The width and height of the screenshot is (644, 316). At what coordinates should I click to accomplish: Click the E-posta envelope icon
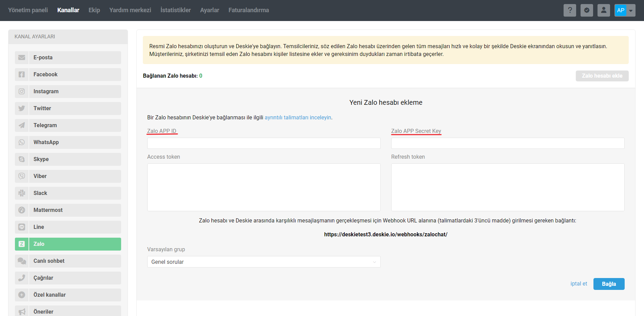point(22,58)
